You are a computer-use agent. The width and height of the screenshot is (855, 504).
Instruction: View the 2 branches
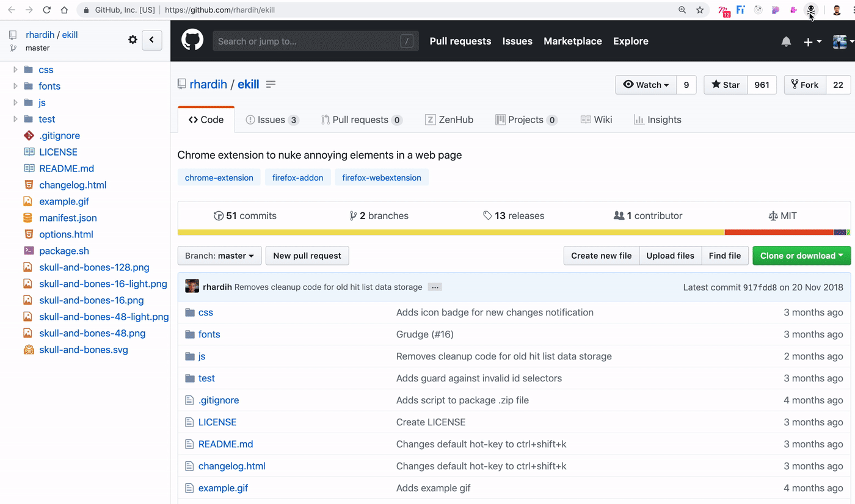(x=379, y=215)
